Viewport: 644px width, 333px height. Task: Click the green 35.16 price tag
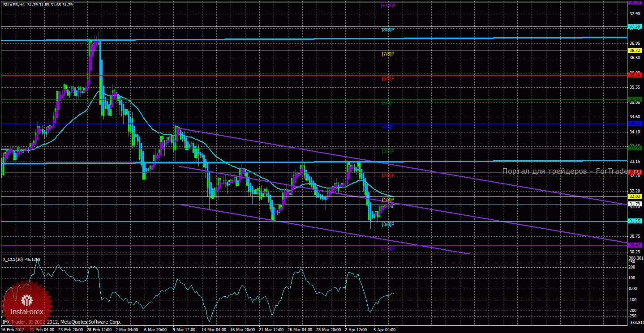pyautogui.click(x=635, y=99)
